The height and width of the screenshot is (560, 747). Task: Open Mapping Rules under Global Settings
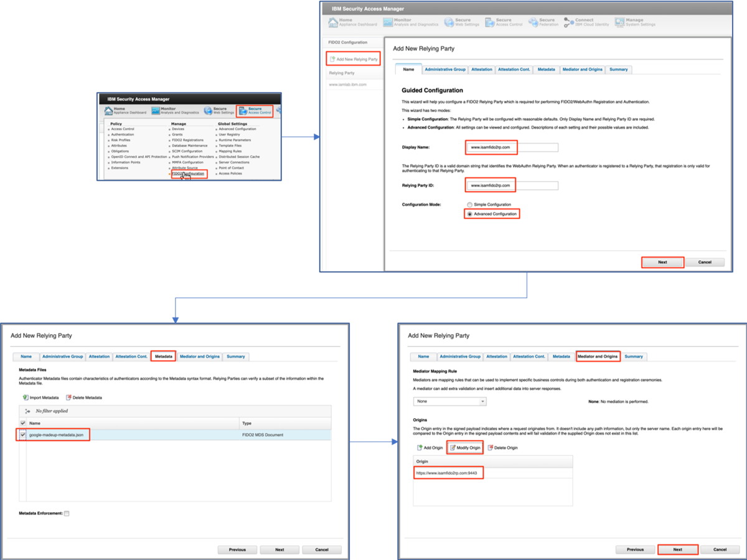[x=230, y=151]
